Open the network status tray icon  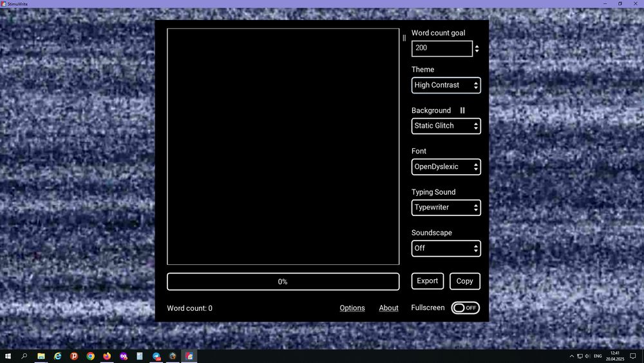pyautogui.click(x=580, y=356)
